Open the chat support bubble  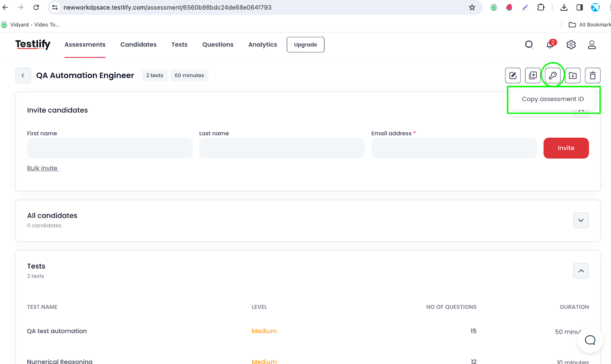(590, 340)
